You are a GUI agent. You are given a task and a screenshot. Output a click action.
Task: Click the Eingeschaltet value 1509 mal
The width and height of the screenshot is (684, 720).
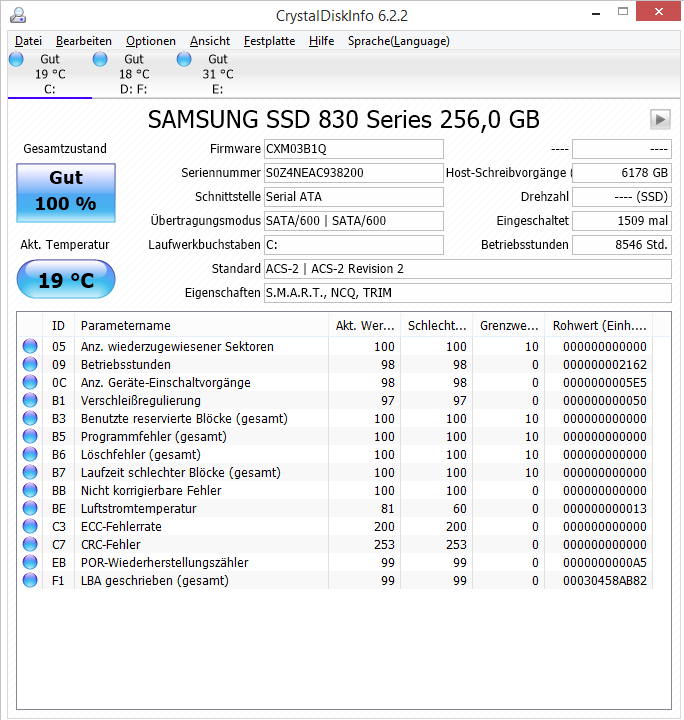622,220
